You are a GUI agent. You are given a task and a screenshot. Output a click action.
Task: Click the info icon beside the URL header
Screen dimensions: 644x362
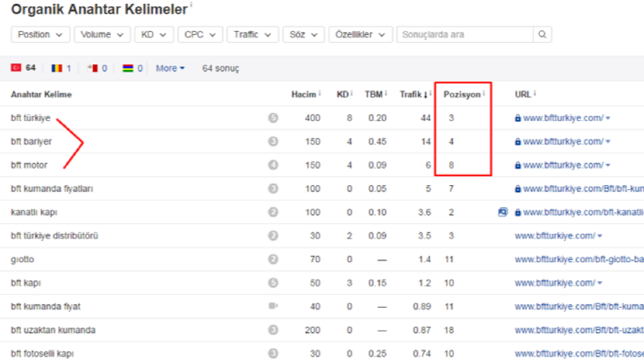[x=534, y=93]
